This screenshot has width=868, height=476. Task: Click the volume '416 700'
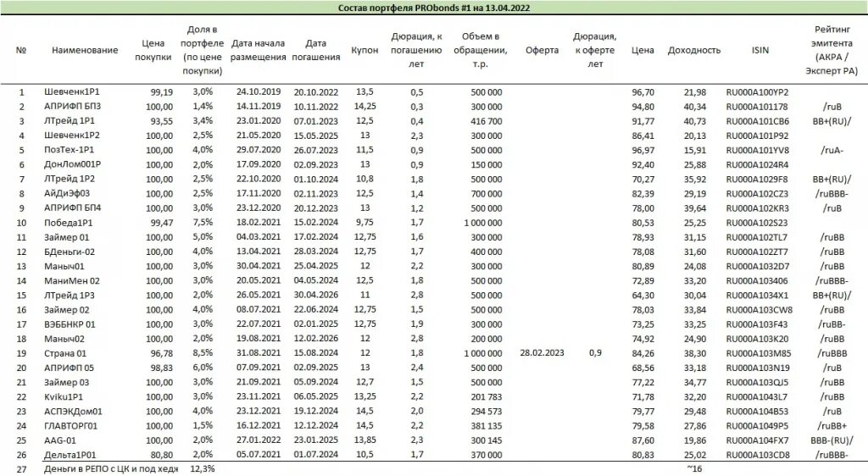487,121
